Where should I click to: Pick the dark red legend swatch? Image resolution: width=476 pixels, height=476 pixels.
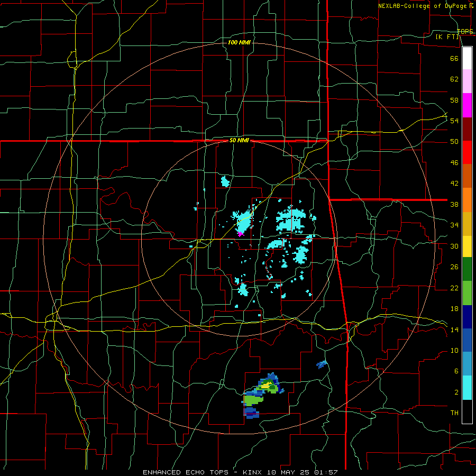pos(467,129)
